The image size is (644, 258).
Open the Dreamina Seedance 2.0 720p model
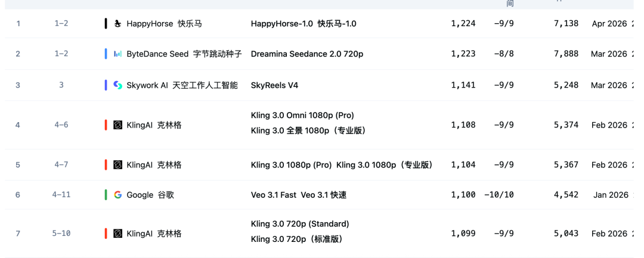[307, 54]
